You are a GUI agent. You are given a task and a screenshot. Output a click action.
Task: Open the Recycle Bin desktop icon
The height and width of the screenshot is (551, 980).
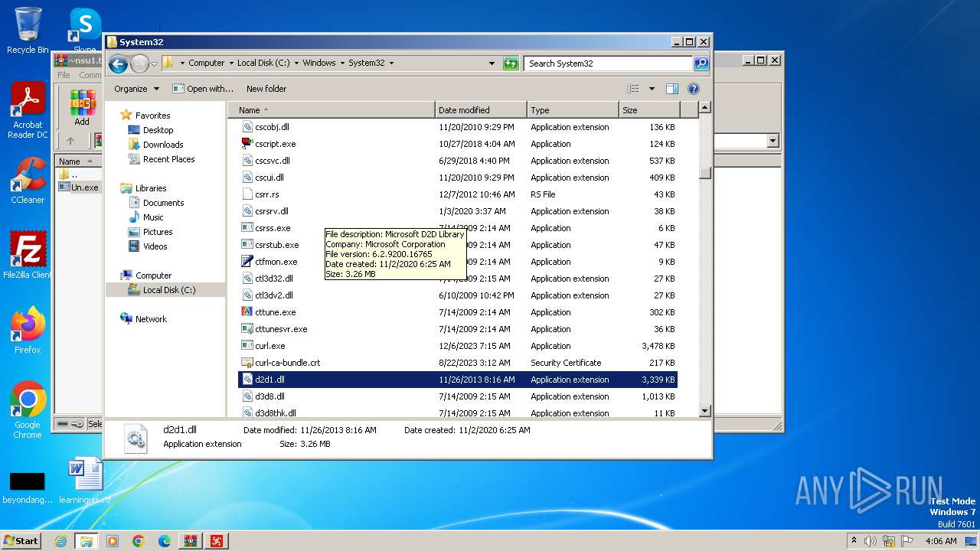[x=28, y=31]
